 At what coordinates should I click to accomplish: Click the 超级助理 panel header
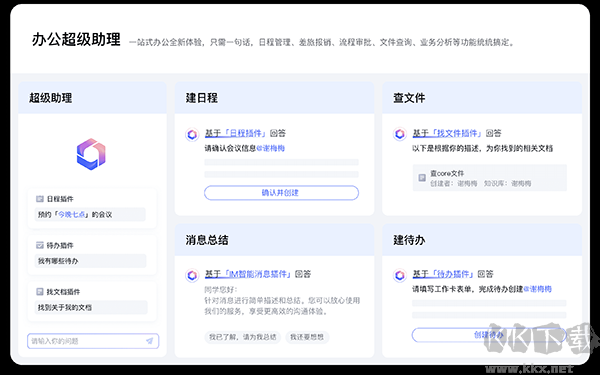tap(93, 98)
